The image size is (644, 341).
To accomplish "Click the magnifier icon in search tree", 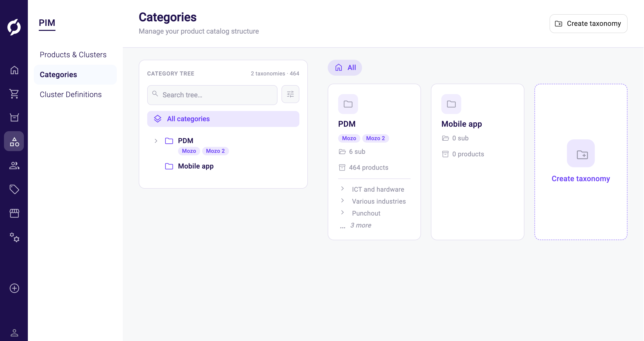I will [155, 94].
